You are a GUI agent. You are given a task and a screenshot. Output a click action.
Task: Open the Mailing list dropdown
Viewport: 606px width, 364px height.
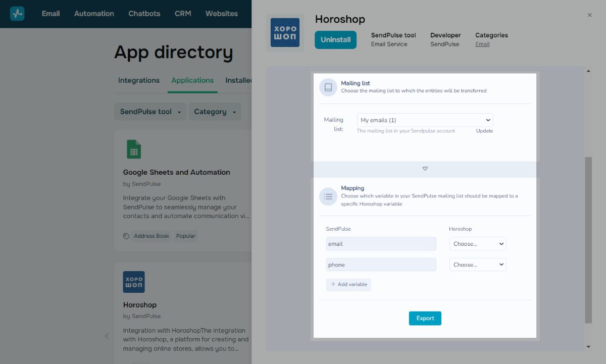click(425, 120)
